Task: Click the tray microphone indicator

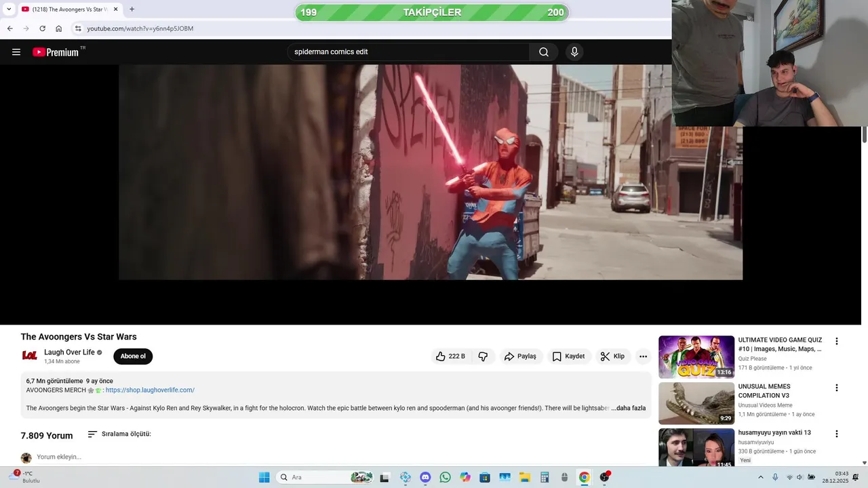Action: (775, 477)
